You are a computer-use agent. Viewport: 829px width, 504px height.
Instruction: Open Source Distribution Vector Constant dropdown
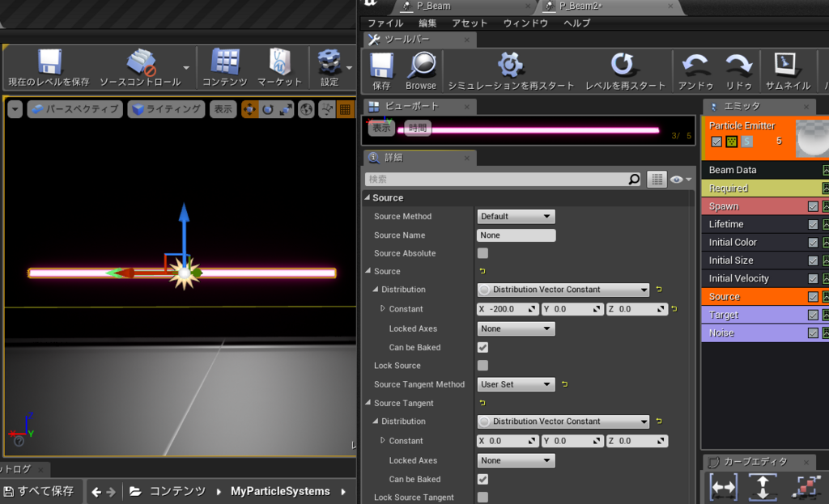coord(563,290)
